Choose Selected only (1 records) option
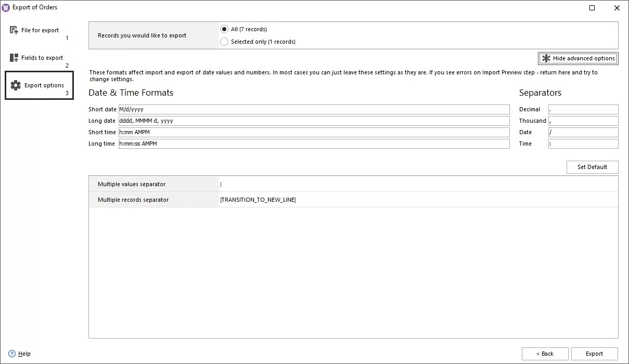Viewport: 629px width, 364px height. [224, 42]
